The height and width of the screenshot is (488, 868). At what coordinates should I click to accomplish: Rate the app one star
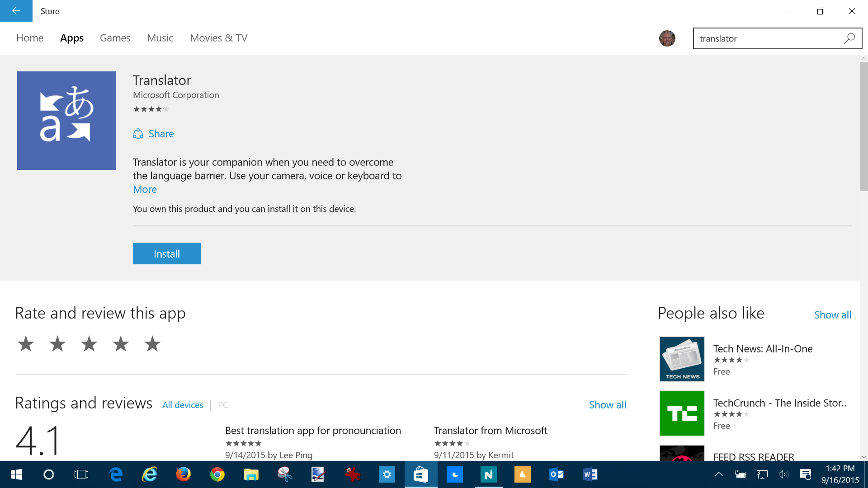26,344
